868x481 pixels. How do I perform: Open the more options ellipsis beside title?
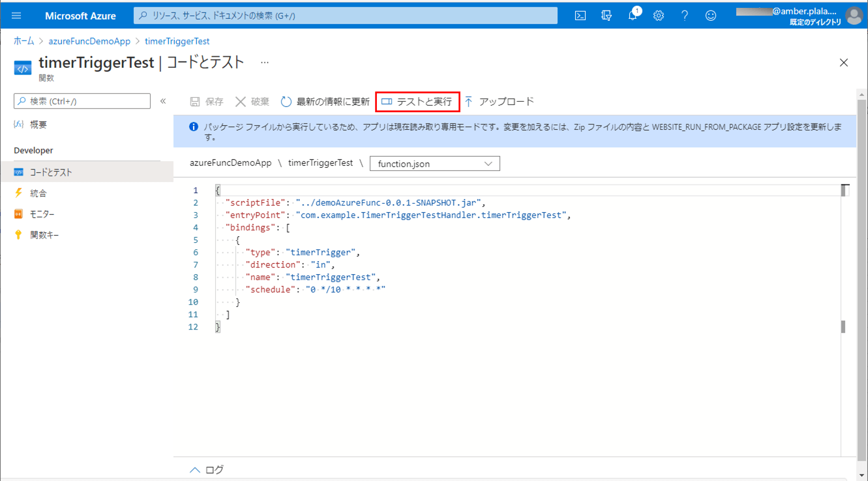pos(264,63)
